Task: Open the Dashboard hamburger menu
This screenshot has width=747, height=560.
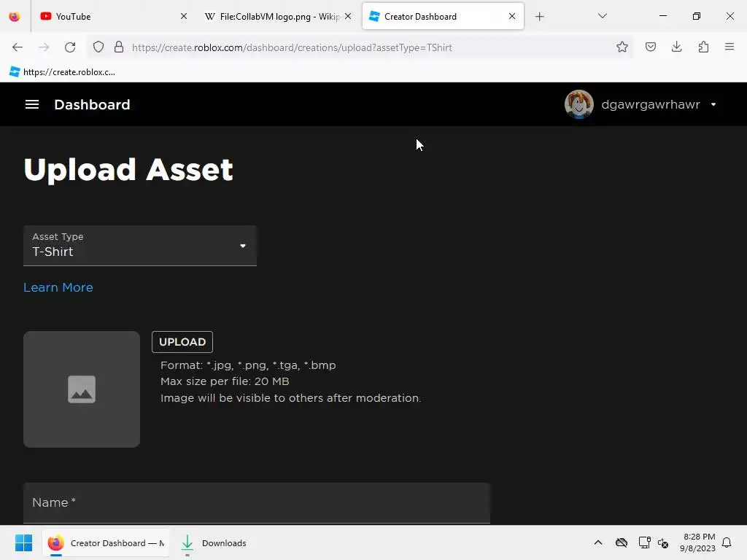Action: [32, 104]
